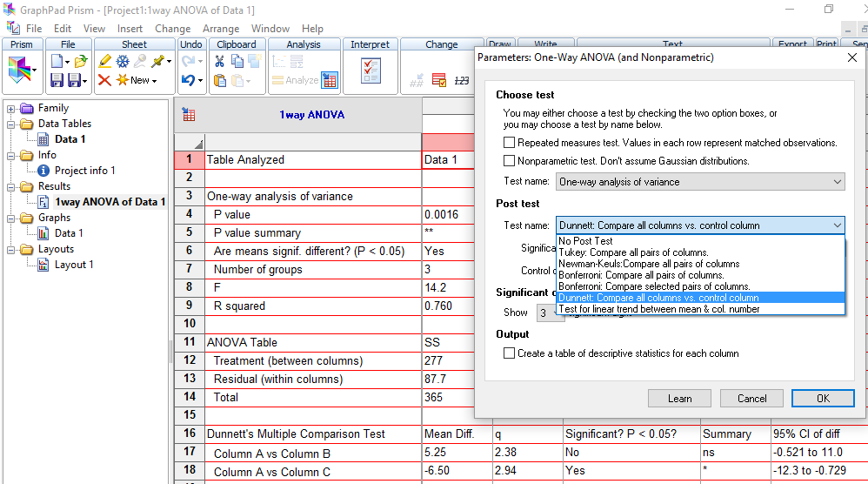
Task: Click the P value cell 0.0016
Action: pos(448,214)
